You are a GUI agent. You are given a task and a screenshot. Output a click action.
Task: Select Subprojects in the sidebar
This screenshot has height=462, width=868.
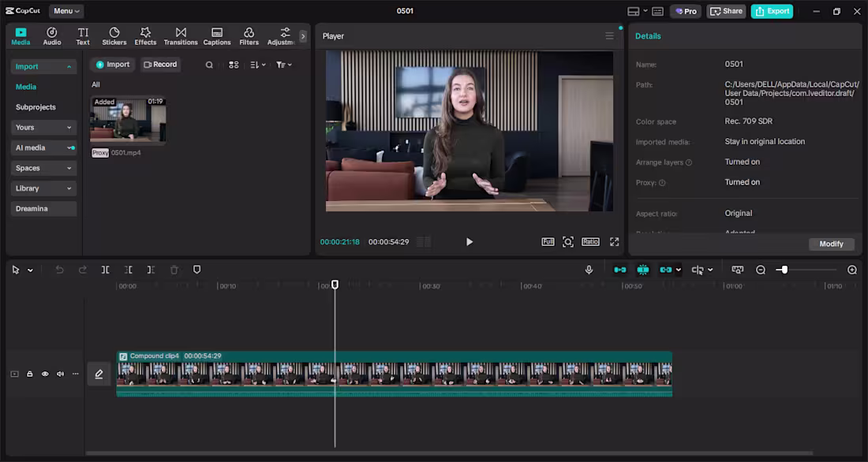click(36, 107)
